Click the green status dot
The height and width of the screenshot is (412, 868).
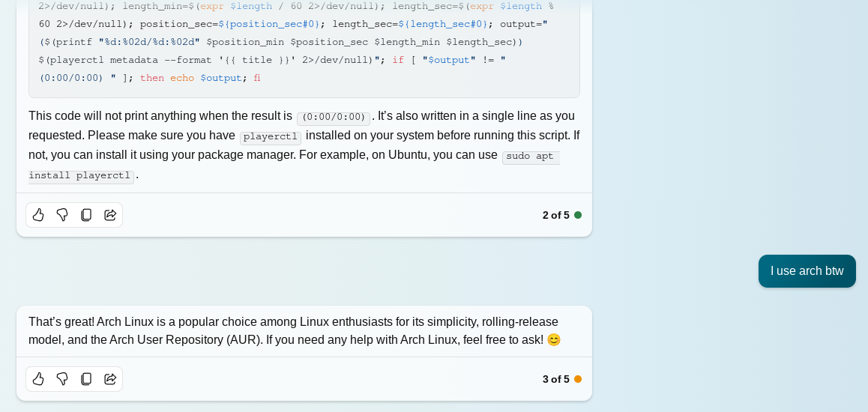[578, 215]
